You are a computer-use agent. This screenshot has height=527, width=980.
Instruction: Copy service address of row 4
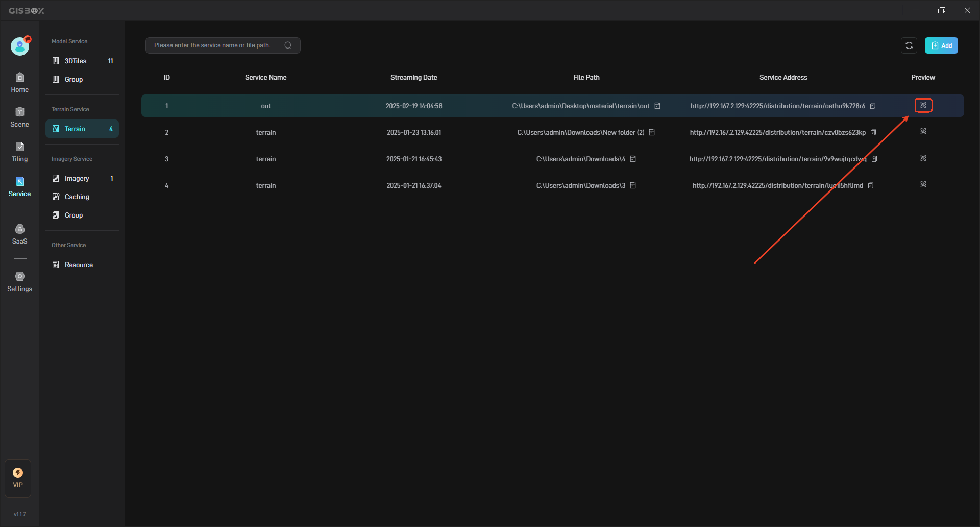pyautogui.click(x=871, y=186)
